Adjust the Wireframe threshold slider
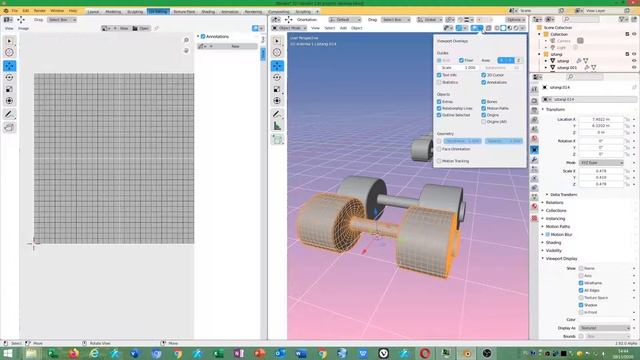The width and height of the screenshot is (640, 360). pyautogui.click(x=462, y=141)
